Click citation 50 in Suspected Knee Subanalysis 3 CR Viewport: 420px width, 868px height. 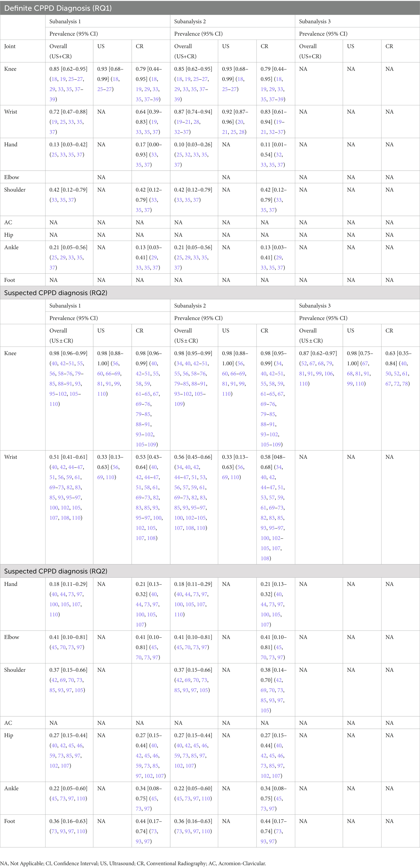point(388,373)
